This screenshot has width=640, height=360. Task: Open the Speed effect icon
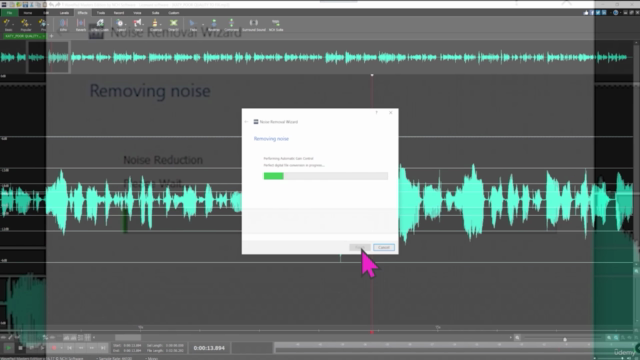click(x=120, y=24)
